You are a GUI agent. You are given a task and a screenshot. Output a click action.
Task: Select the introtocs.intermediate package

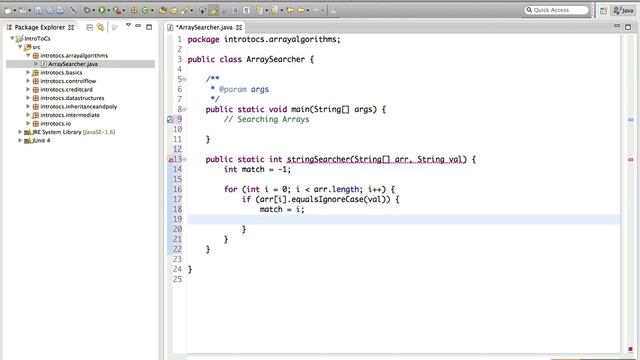[x=70, y=115]
